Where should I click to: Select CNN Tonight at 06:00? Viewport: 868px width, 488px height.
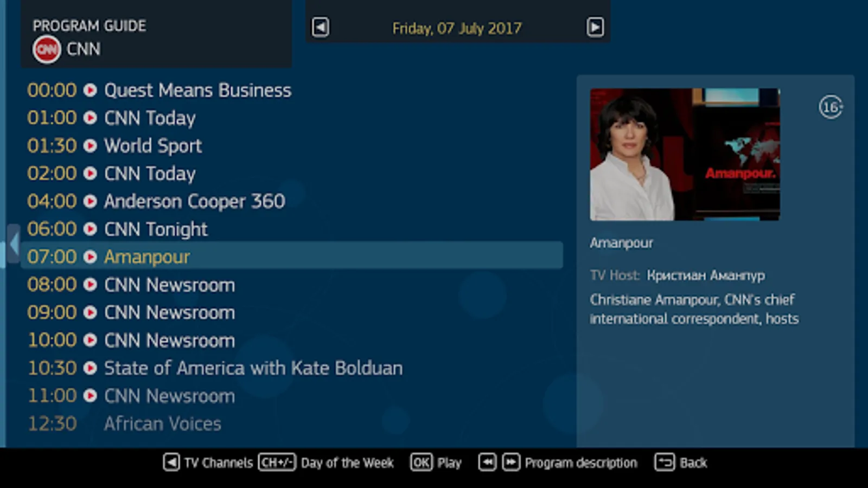(292, 229)
